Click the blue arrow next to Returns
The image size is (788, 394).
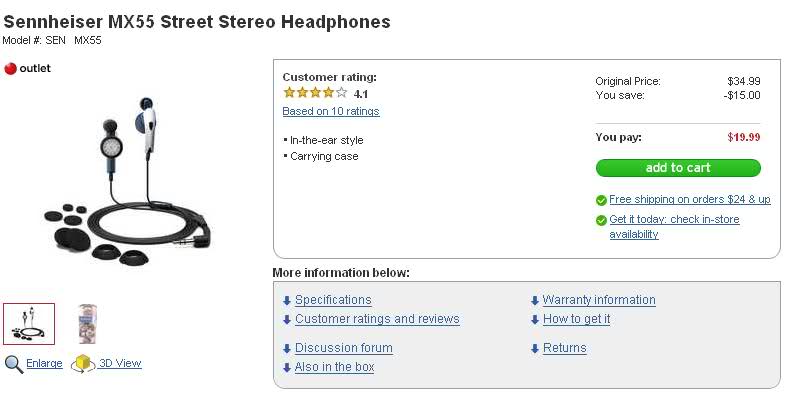coord(535,348)
